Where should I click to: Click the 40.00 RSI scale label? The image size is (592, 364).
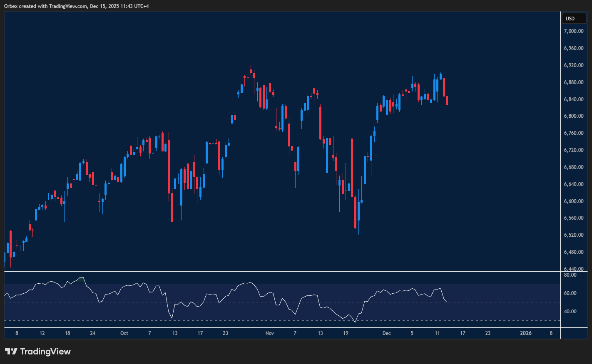click(x=570, y=312)
